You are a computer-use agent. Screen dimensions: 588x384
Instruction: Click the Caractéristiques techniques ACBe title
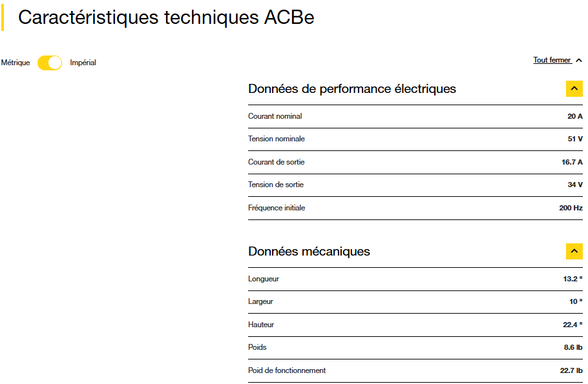pos(166,17)
